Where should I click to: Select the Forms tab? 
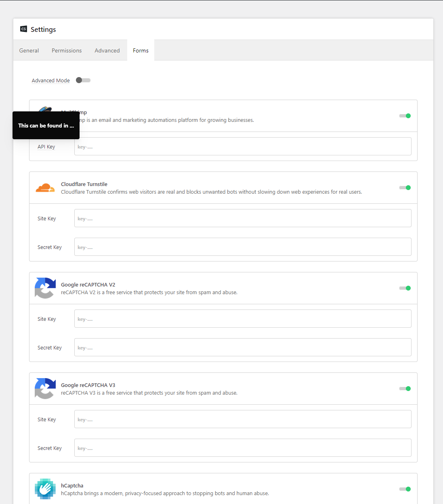(141, 50)
